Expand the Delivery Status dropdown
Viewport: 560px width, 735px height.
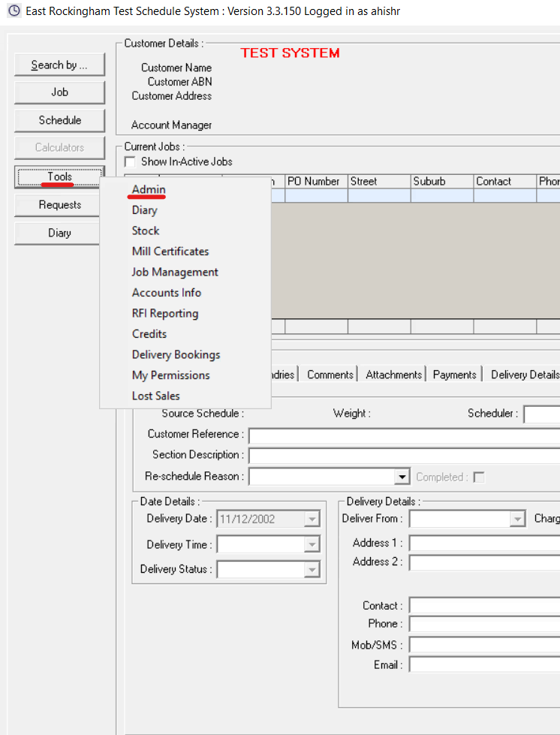[312, 570]
